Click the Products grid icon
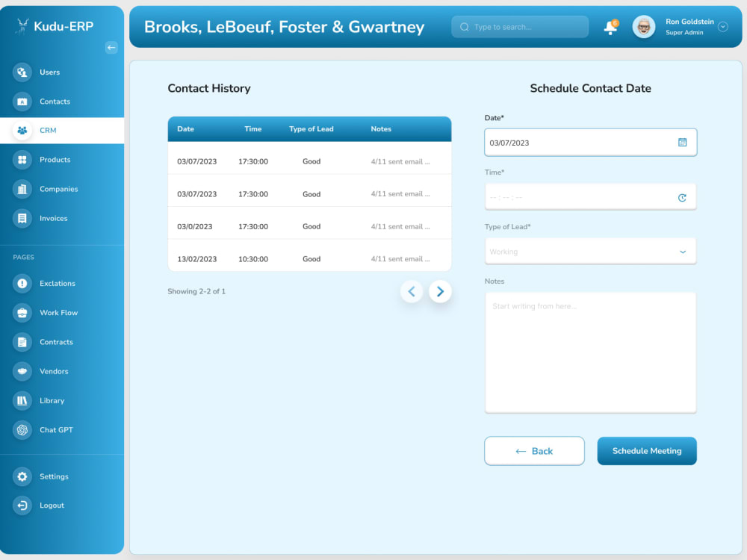 (22, 160)
